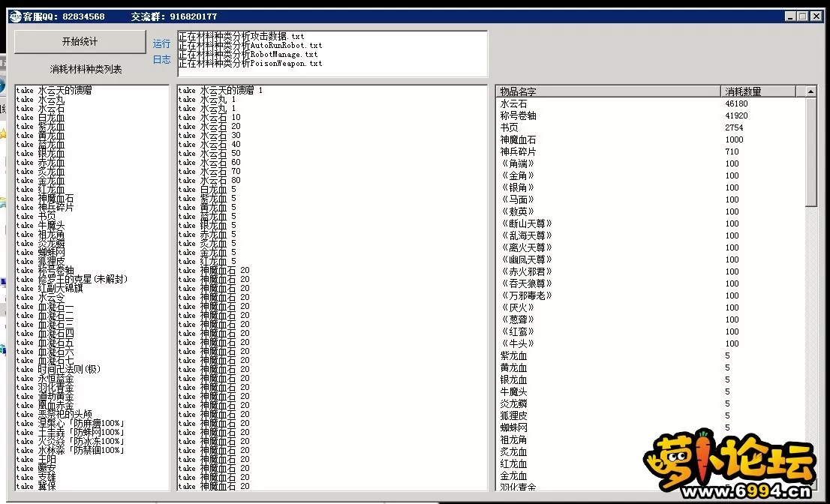This screenshot has width=830, height=504.
Task: Select 'take 永恒蓝金' in left list
Action: [x=45, y=378]
